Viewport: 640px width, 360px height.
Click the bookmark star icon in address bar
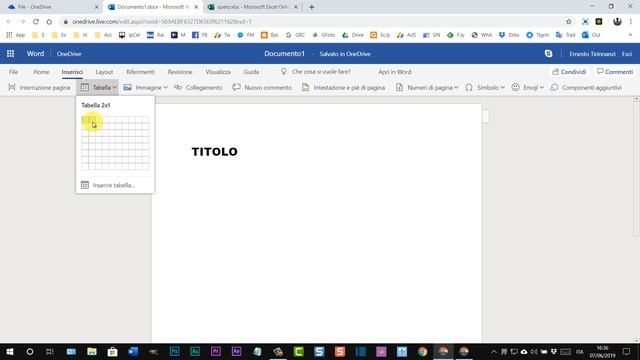coord(569,22)
